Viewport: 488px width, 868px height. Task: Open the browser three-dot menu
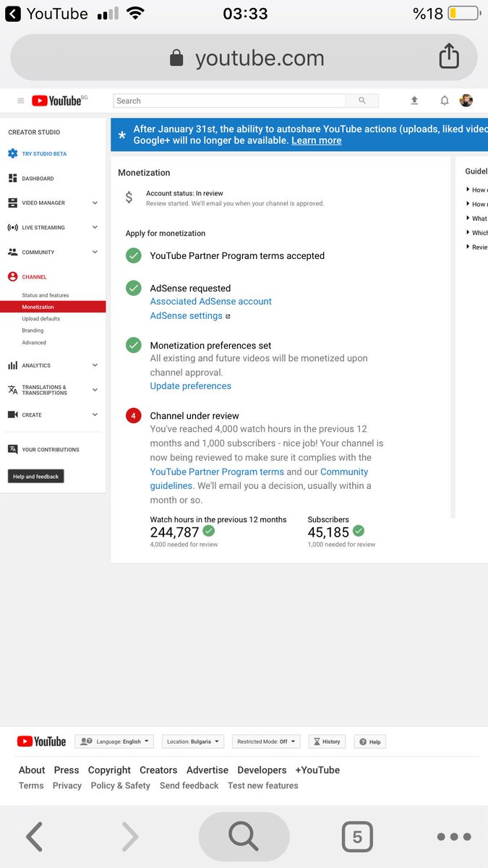click(454, 837)
